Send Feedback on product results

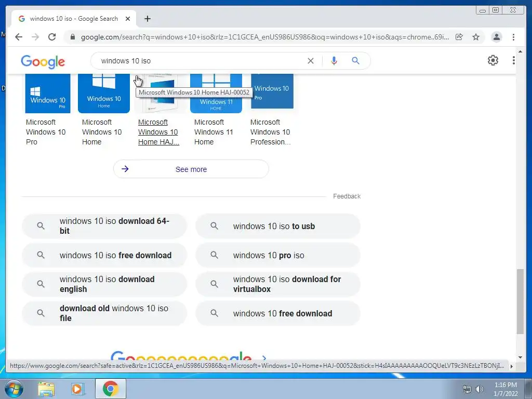click(x=347, y=196)
